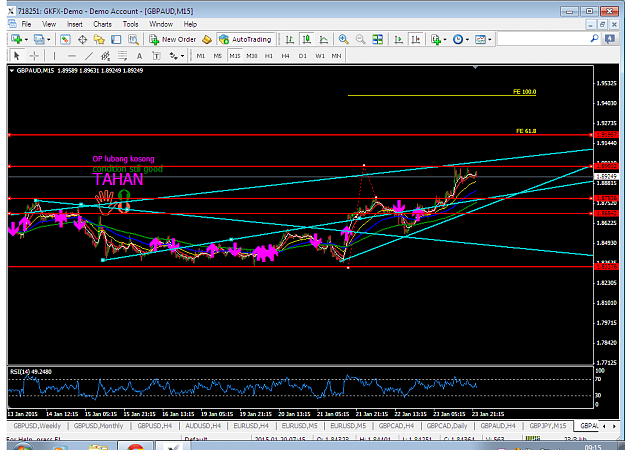Select the Crosshair tool

pos(34,56)
